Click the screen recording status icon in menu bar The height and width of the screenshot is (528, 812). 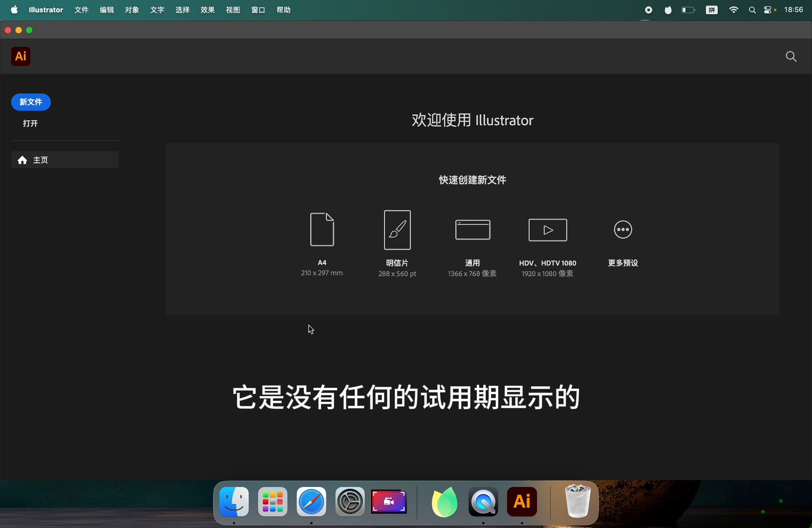[x=648, y=10]
